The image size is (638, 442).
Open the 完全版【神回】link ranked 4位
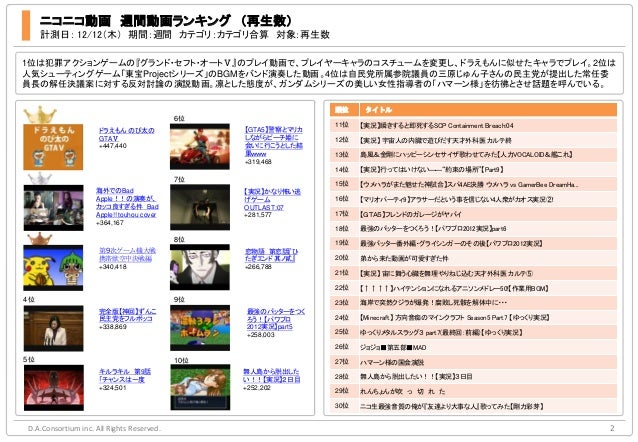point(127,315)
